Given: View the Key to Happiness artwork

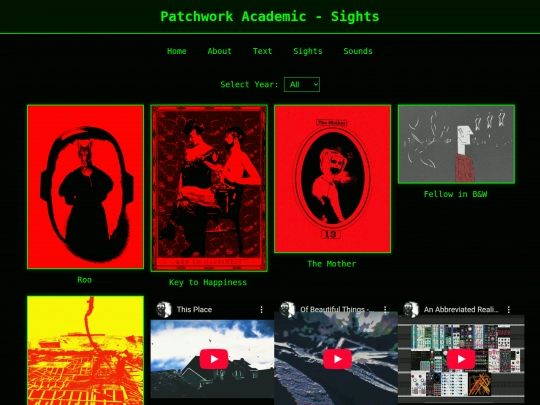Looking at the screenshot, I should (209, 188).
